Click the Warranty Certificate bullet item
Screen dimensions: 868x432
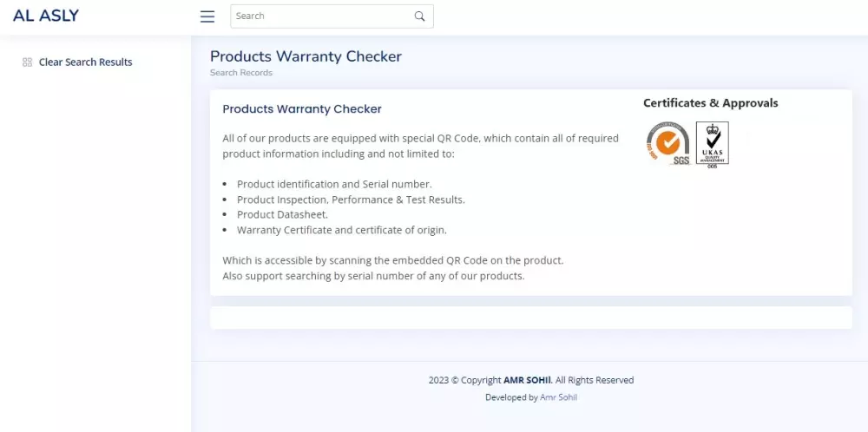click(341, 230)
